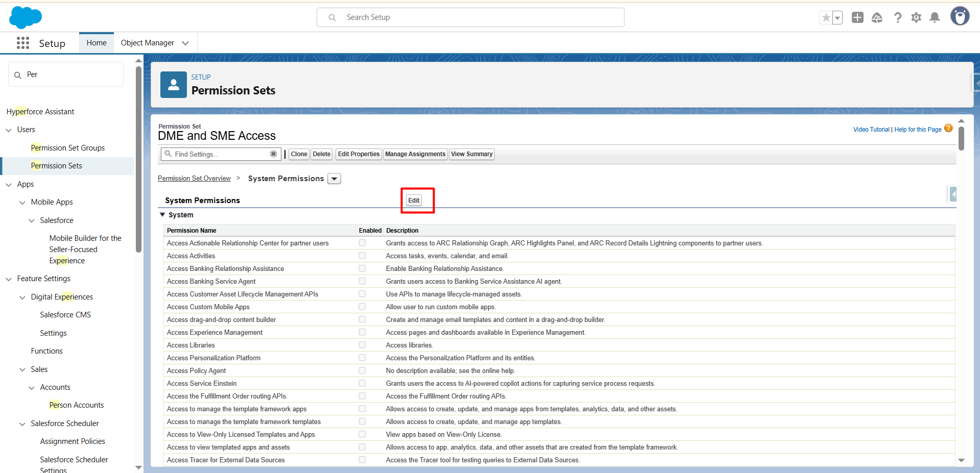Collapse the Salesforce Scheduler tree node
Screen dimensions: 980x473
tap(22, 424)
